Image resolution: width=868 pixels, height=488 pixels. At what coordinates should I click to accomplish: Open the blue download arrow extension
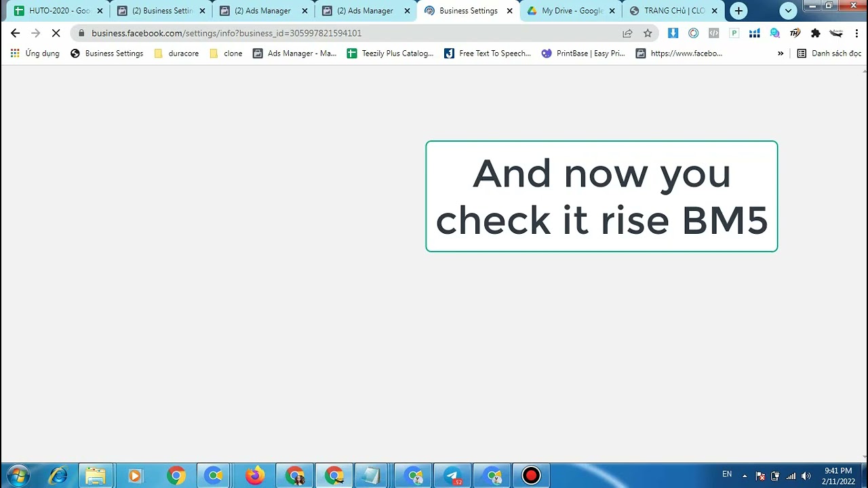pyautogui.click(x=673, y=33)
